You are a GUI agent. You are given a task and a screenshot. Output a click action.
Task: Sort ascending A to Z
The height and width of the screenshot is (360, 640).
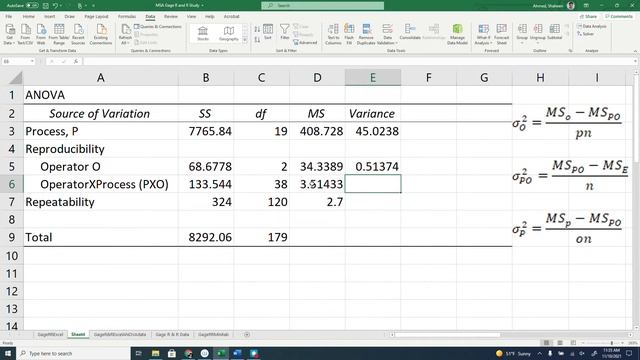[257, 29]
